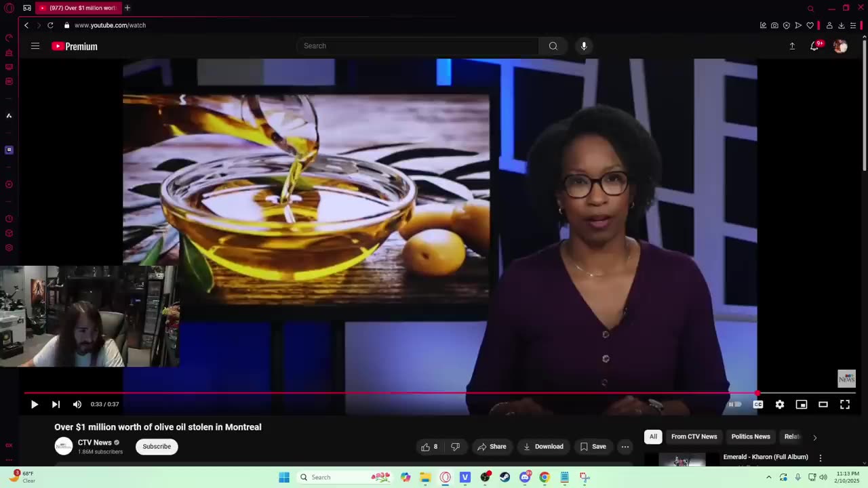Viewport: 868px width, 488px height.
Task: Open the YouTube create upload icon
Action: [x=792, y=46]
